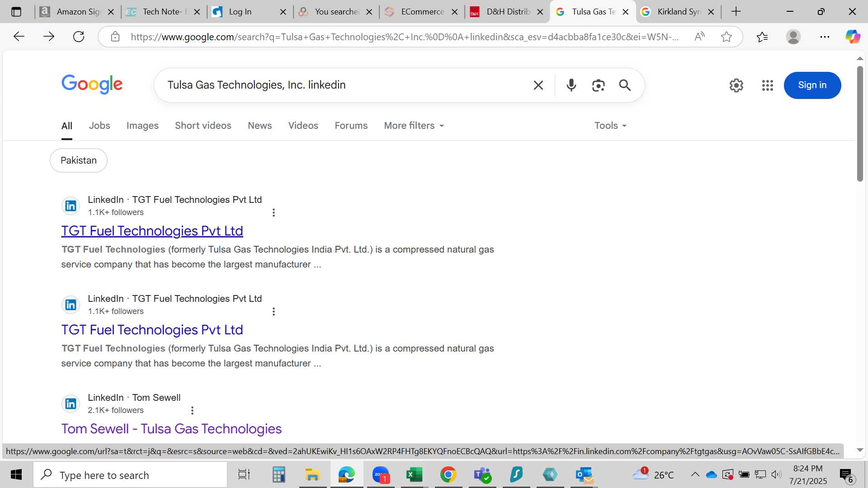Open options for second TGT Fuel result

click(x=274, y=311)
